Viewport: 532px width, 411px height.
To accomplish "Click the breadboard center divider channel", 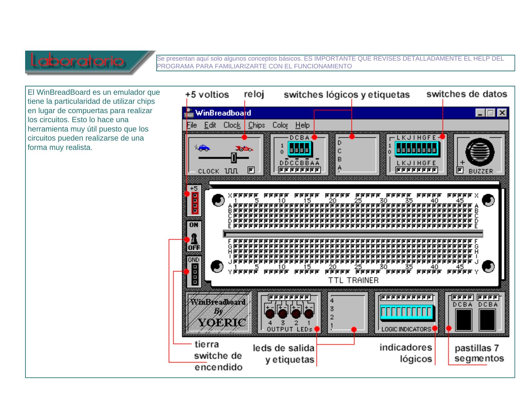I will [x=353, y=234].
